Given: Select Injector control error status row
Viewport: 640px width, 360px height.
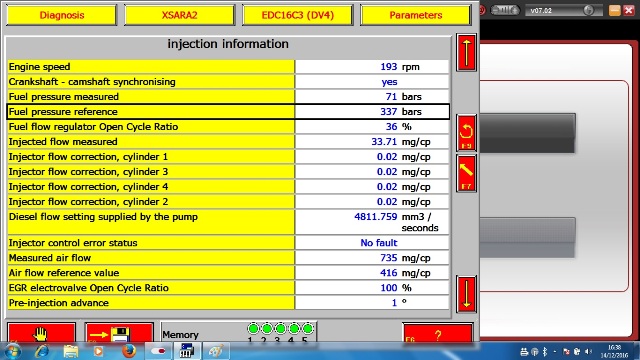Looking at the screenshot, I should [229, 243].
